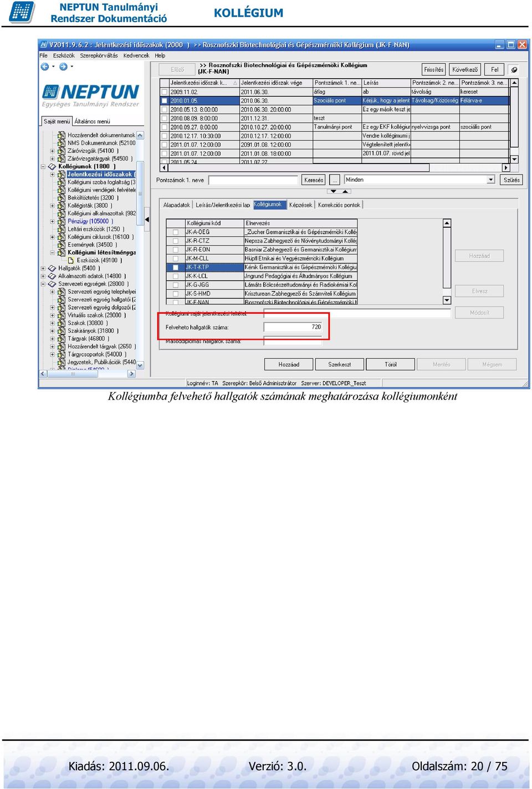Switch to the Általános menü tab

click(x=92, y=121)
